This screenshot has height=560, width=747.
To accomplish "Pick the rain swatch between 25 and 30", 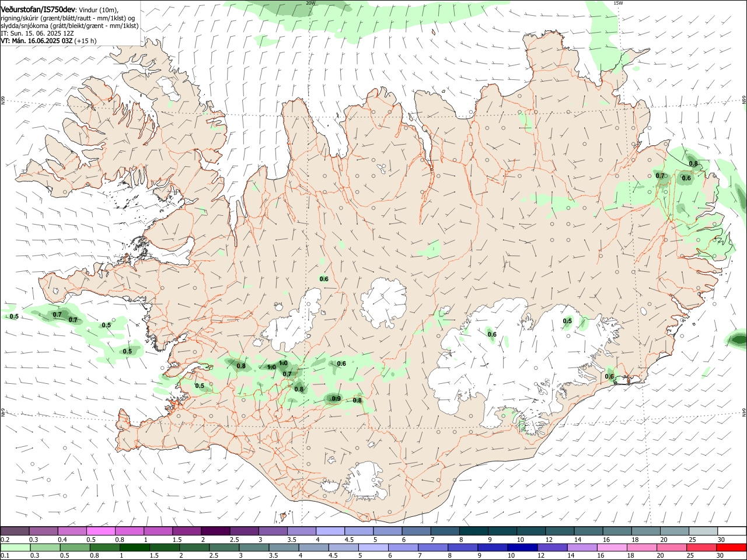I will pos(703,547).
